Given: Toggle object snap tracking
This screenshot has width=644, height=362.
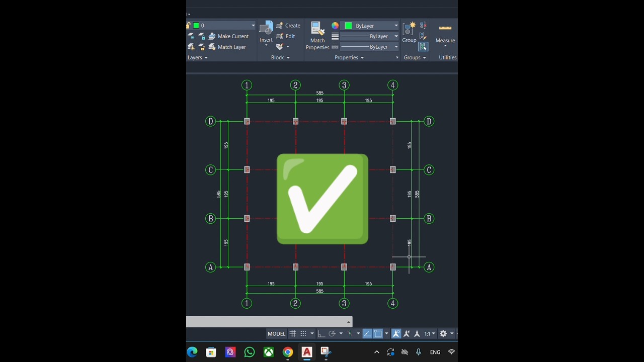Looking at the screenshot, I should click(367, 333).
